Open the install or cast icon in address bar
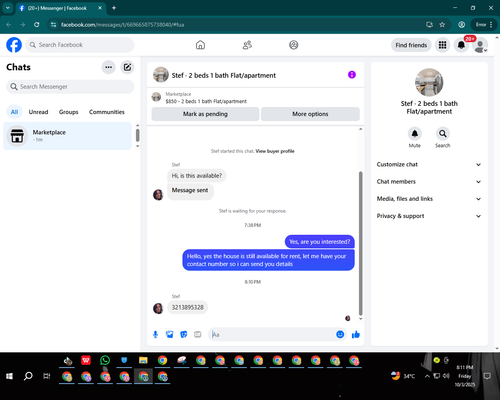Viewport: 500px width, 400px height. 430,25
